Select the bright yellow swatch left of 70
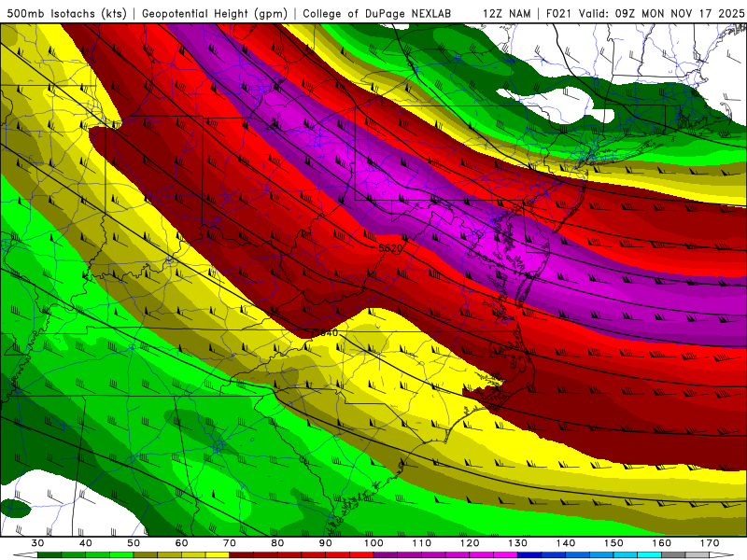The width and height of the screenshot is (747, 560). point(218,554)
